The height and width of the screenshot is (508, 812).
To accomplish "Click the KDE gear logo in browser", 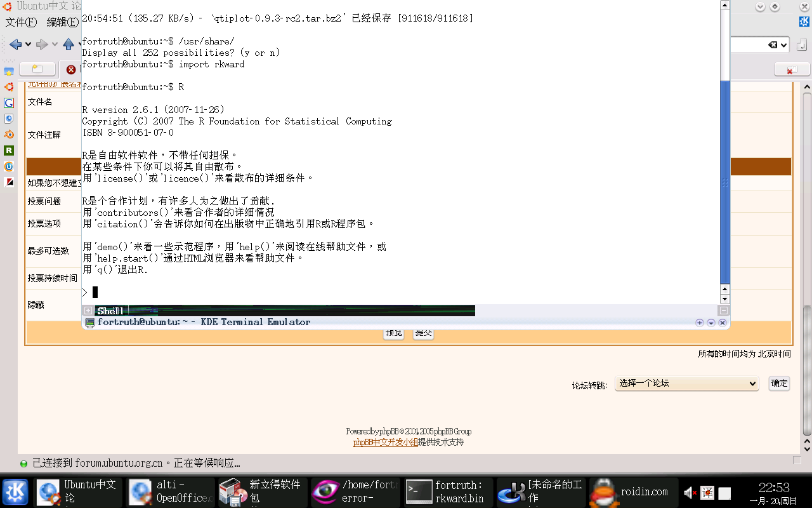I will [x=804, y=22].
